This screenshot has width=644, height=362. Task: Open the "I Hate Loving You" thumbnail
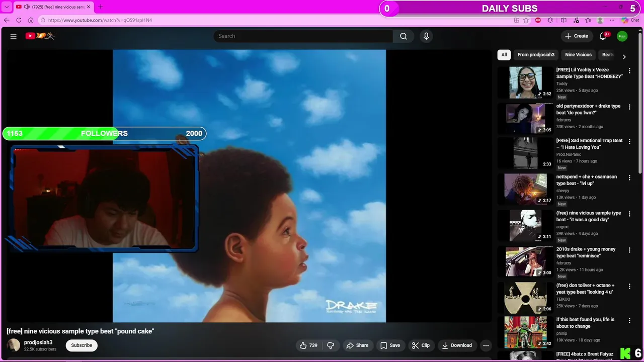click(x=525, y=153)
